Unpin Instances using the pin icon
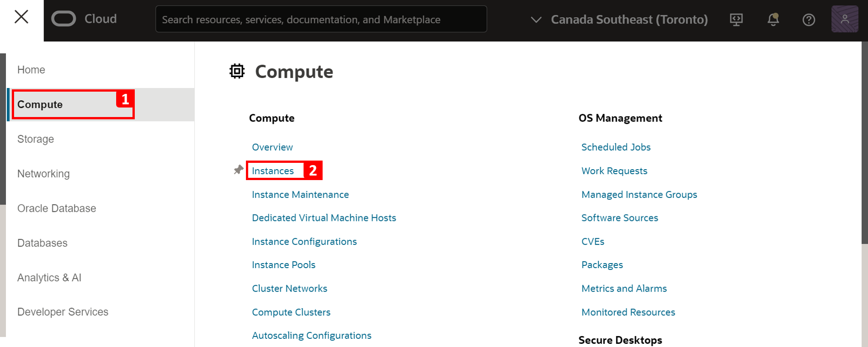This screenshot has width=868, height=347. (x=238, y=170)
